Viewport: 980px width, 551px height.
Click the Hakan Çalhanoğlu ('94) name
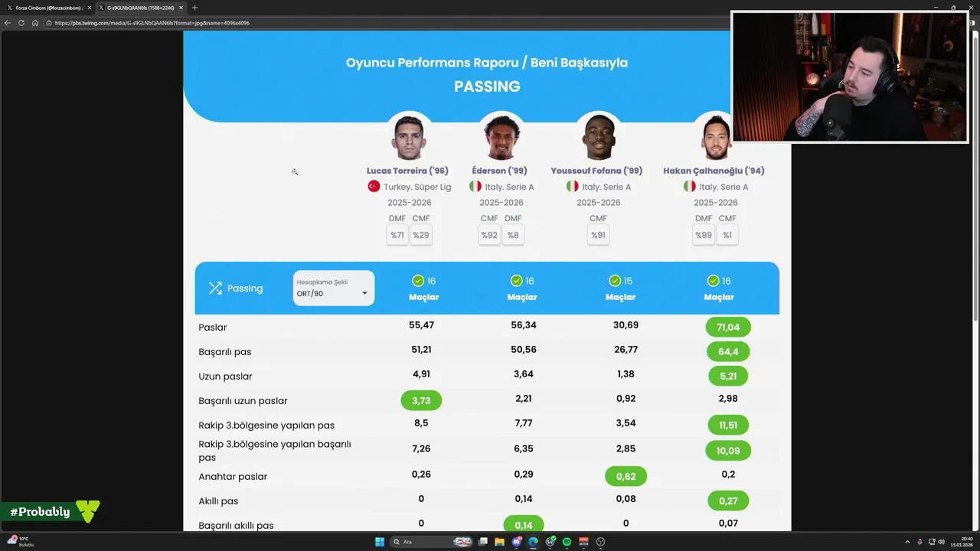coord(714,171)
